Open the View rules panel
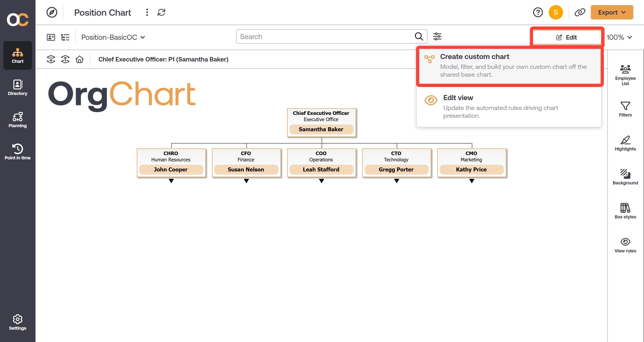 [625, 245]
